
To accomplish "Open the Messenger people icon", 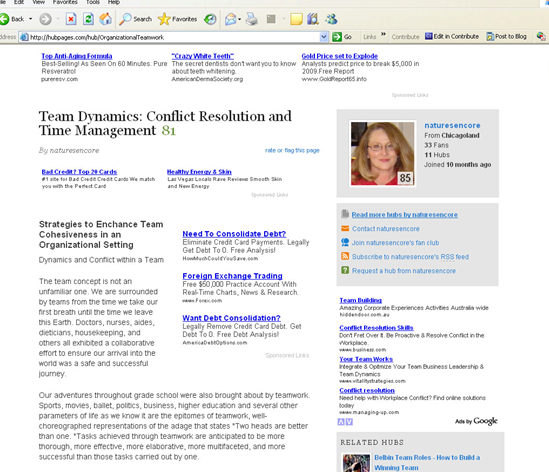I will (x=331, y=19).
